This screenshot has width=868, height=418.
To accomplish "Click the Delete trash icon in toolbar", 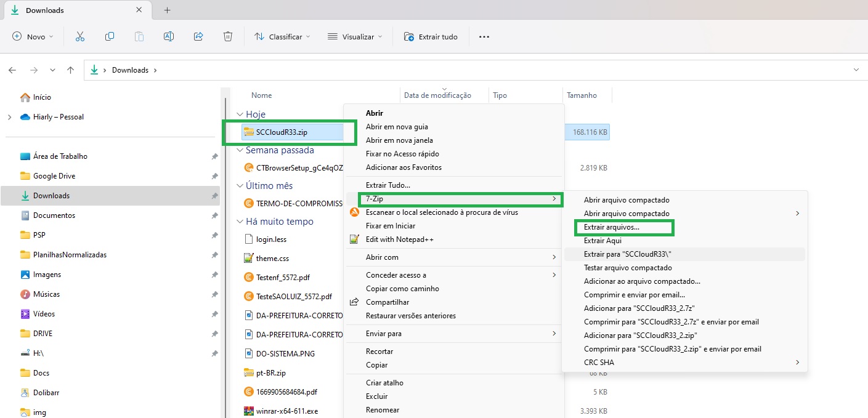I will (x=228, y=37).
